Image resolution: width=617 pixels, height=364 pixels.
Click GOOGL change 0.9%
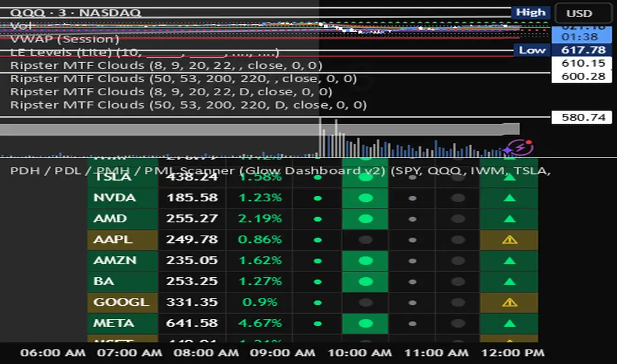(260, 302)
